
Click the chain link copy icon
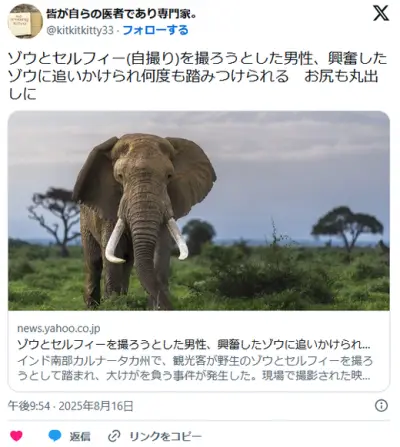point(114,436)
